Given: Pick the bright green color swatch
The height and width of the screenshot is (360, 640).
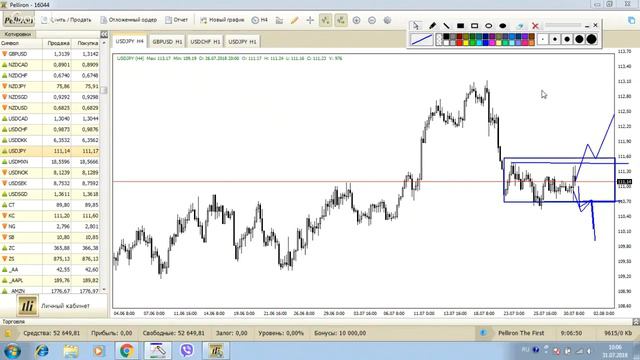Looking at the screenshot, I should (x=472, y=42).
